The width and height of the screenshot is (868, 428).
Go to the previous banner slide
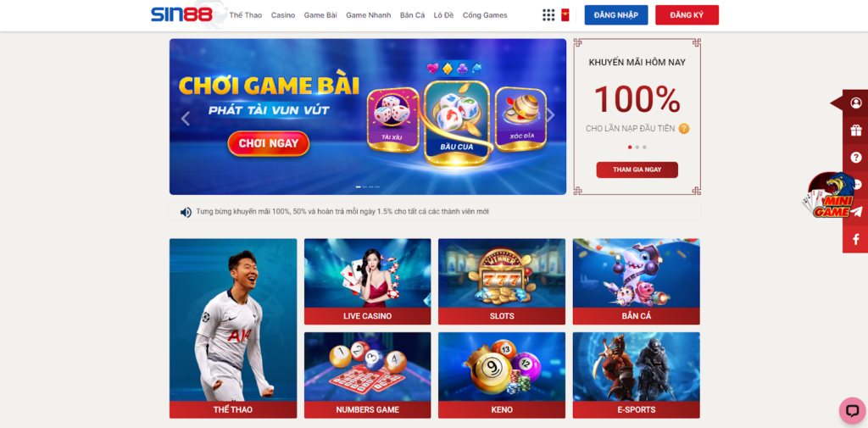point(186,119)
